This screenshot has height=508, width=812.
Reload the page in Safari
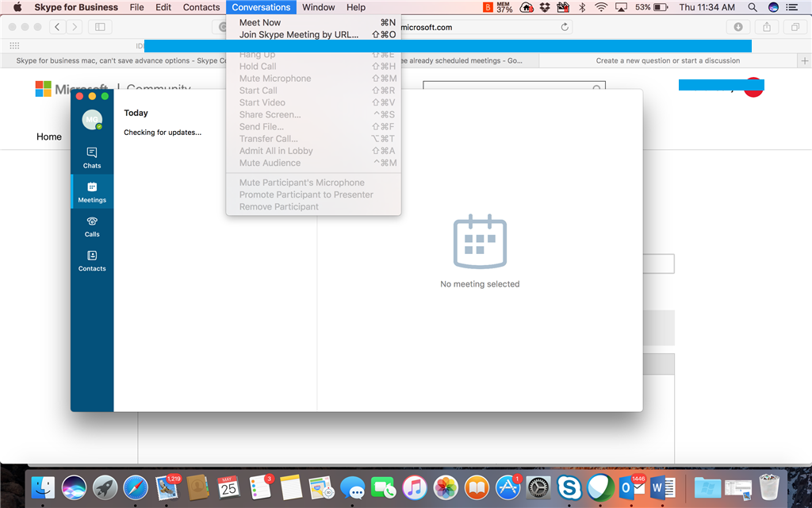click(x=565, y=27)
